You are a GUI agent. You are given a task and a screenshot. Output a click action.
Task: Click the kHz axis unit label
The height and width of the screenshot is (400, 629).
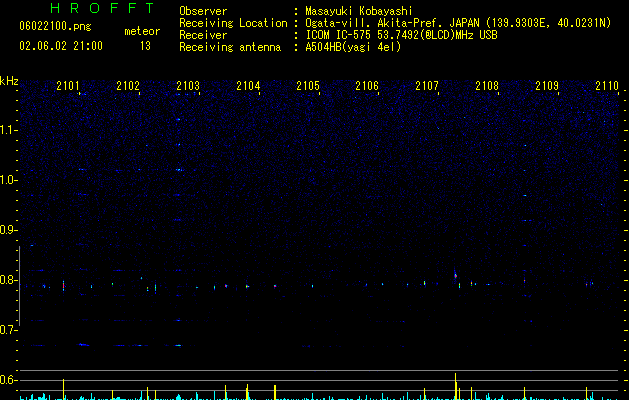point(9,81)
